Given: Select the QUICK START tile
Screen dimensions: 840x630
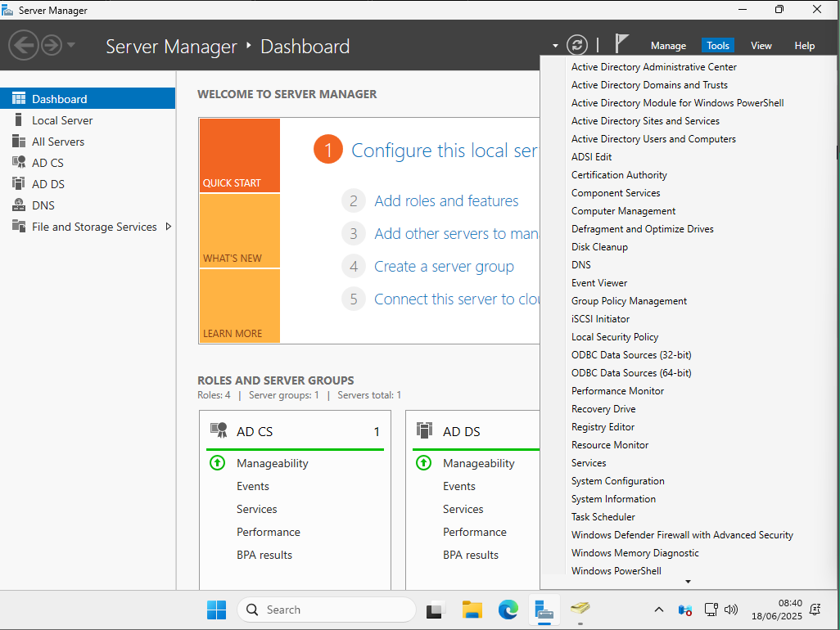Looking at the screenshot, I should click(x=239, y=155).
